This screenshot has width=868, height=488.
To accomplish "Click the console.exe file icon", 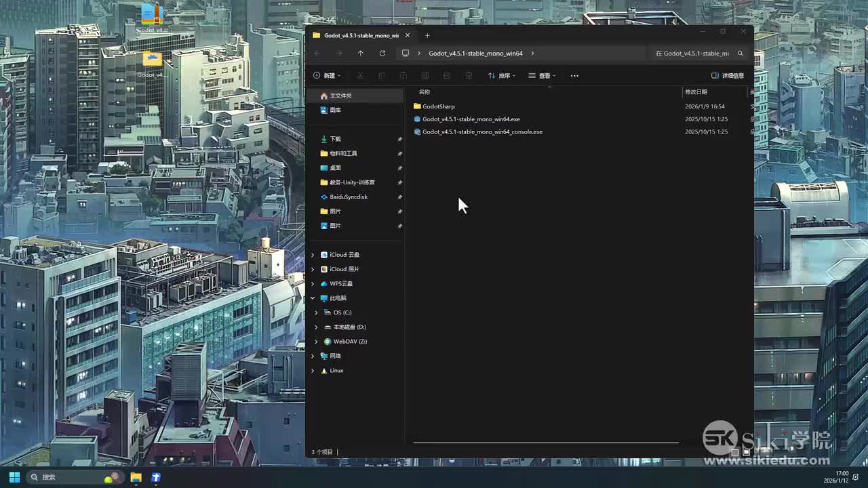I will coord(417,132).
